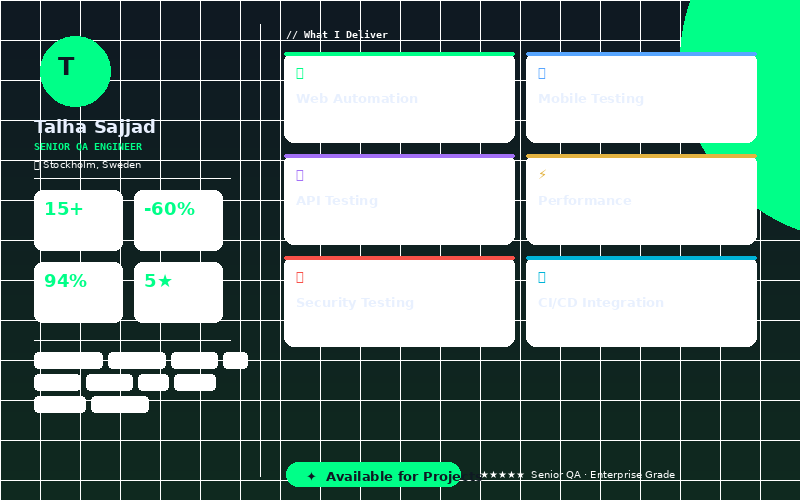Image resolution: width=800 pixels, height=500 pixels.
Task: Click the "Senior QA · Enterprise Grade" text
Action: click(603, 475)
